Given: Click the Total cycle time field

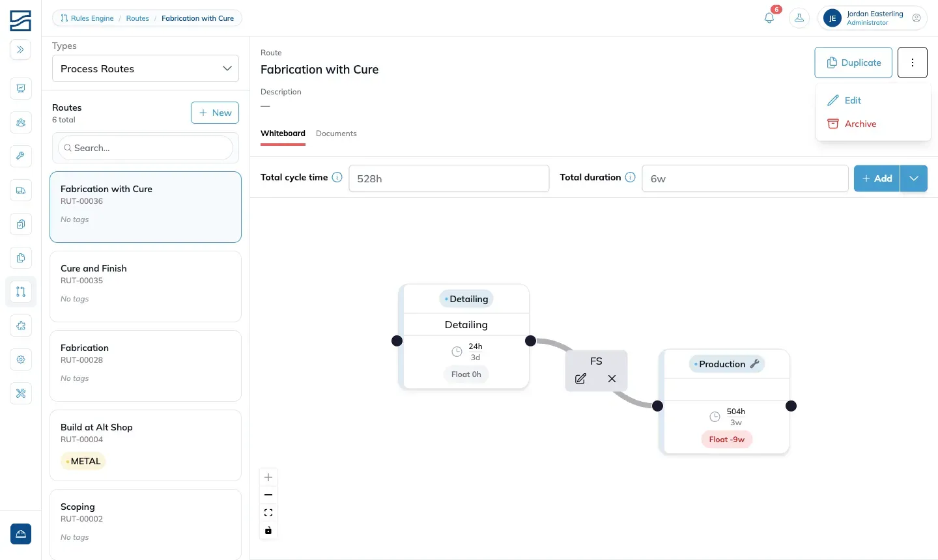Looking at the screenshot, I should (449, 178).
